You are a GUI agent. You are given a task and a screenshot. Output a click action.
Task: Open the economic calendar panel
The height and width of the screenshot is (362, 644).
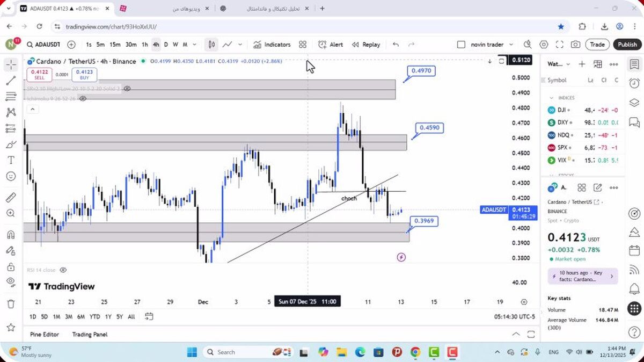click(634, 251)
